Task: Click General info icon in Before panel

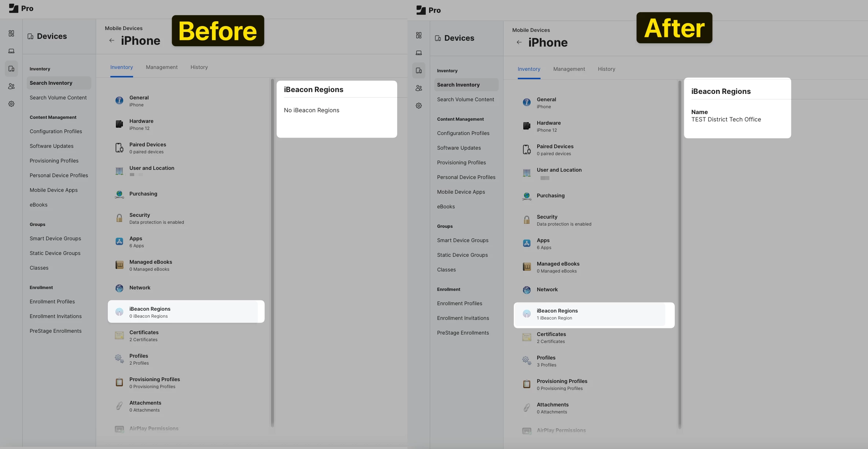Action: 119,101
